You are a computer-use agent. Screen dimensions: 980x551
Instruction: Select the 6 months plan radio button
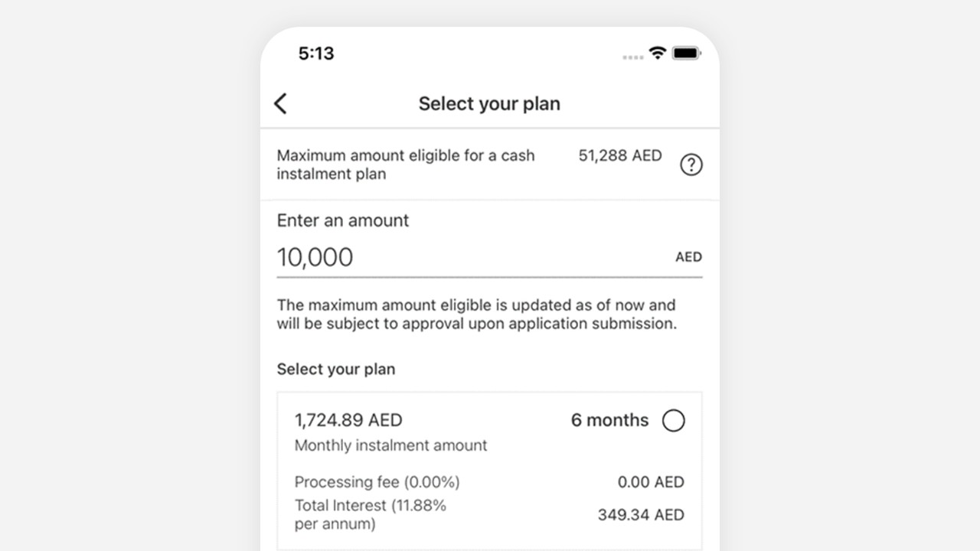click(673, 420)
